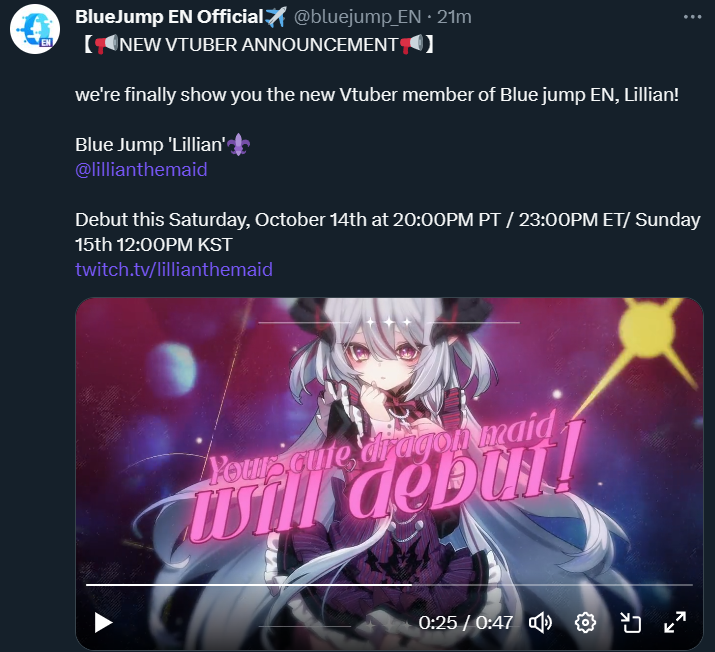Screen dimensions: 715x652
Task: Click the BlueJump EN Official display name
Action: tap(169, 17)
